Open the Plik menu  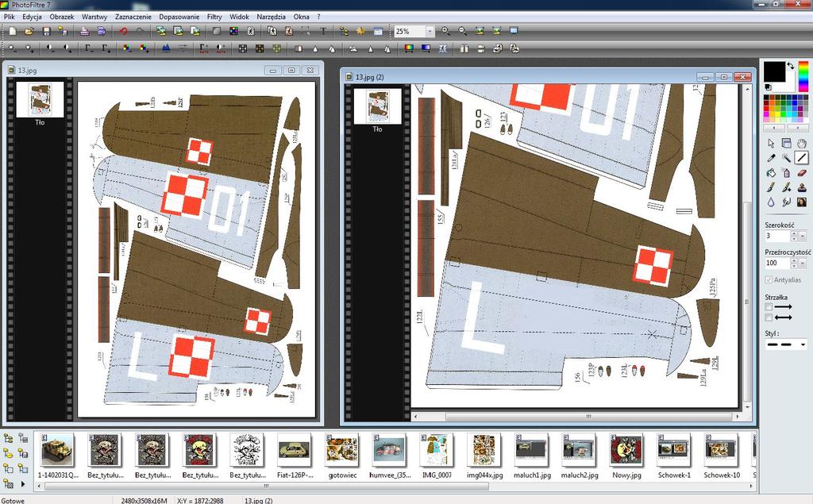(x=9, y=17)
